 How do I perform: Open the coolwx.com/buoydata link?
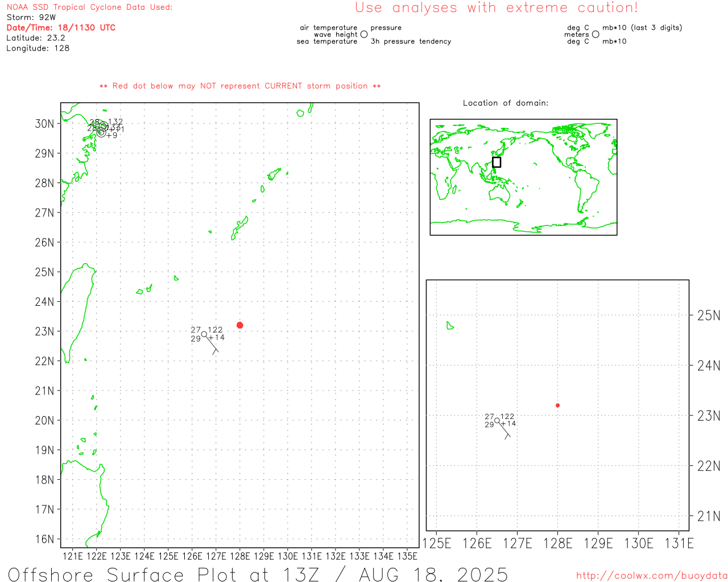click(x=652, y=576)
